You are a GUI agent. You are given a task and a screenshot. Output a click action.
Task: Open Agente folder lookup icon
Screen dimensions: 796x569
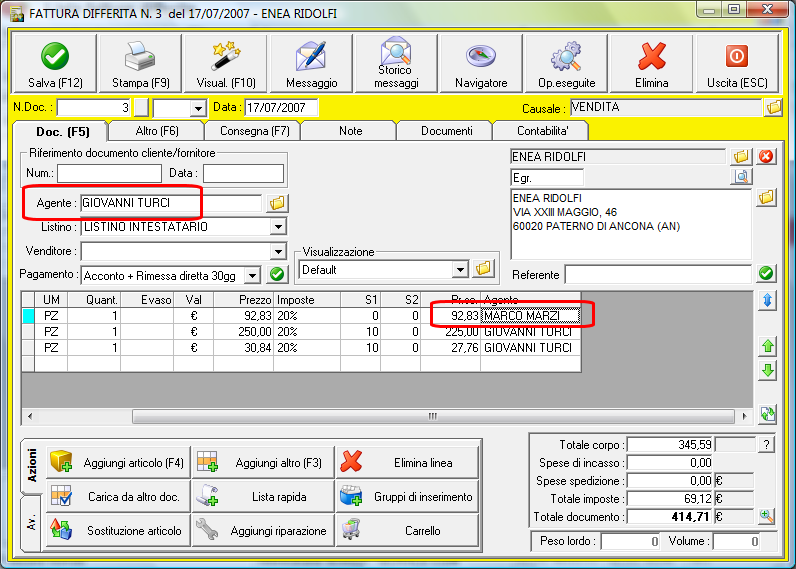point(277,203)
